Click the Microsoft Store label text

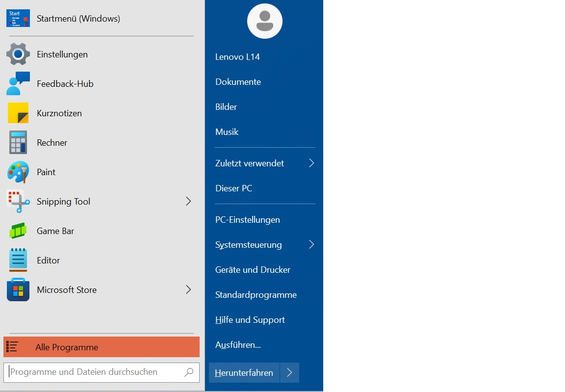67,289
